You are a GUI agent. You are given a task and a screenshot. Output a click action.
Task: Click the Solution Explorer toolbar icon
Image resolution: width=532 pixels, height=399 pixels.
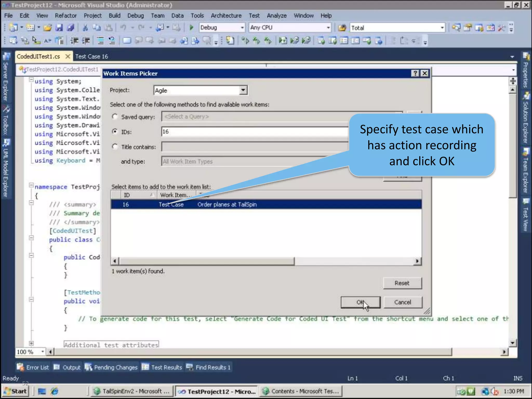coord(456,28)
